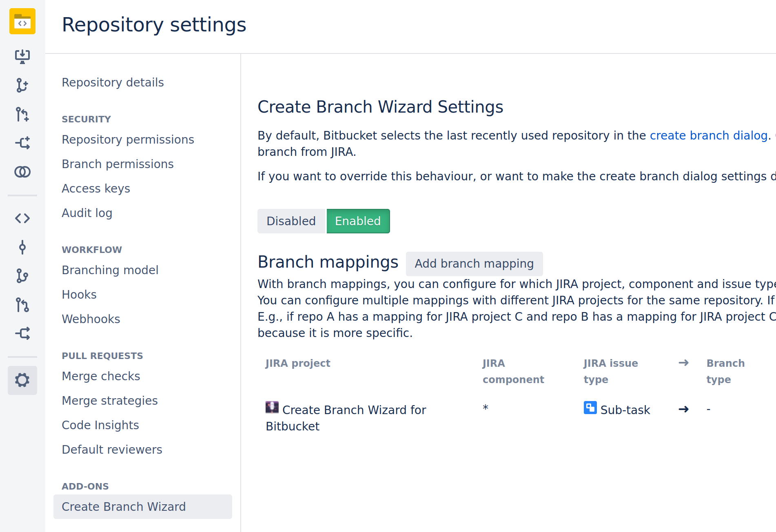The height and width of the screenshot is (532, 776).
Task: Open Repository details in settings menu
Action: tap(113, 82)
